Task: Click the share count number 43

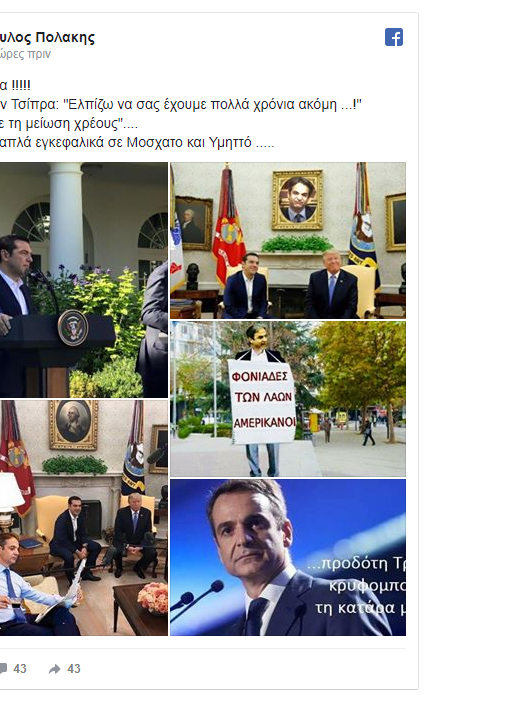Action: [74, 669]
